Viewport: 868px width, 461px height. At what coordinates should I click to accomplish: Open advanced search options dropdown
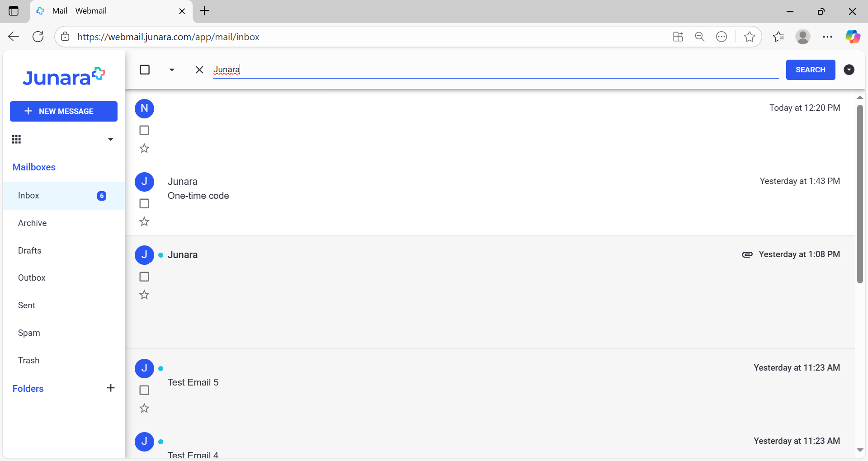click(x=849, y=70)
